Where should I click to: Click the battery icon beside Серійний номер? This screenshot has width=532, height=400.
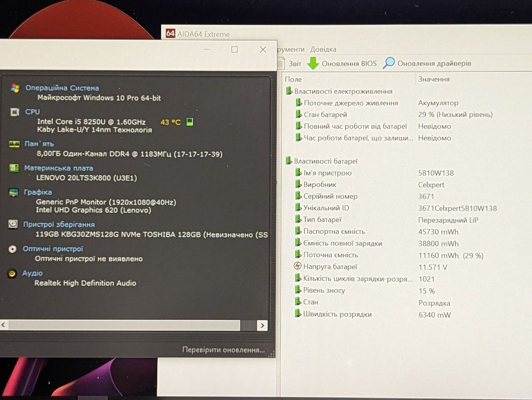(x=298, y=196)
